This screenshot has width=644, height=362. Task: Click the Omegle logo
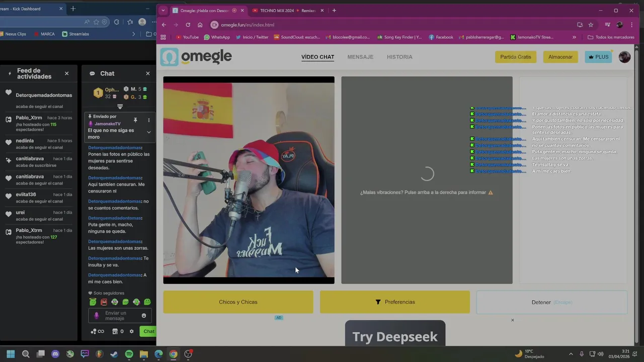point(196,57)
